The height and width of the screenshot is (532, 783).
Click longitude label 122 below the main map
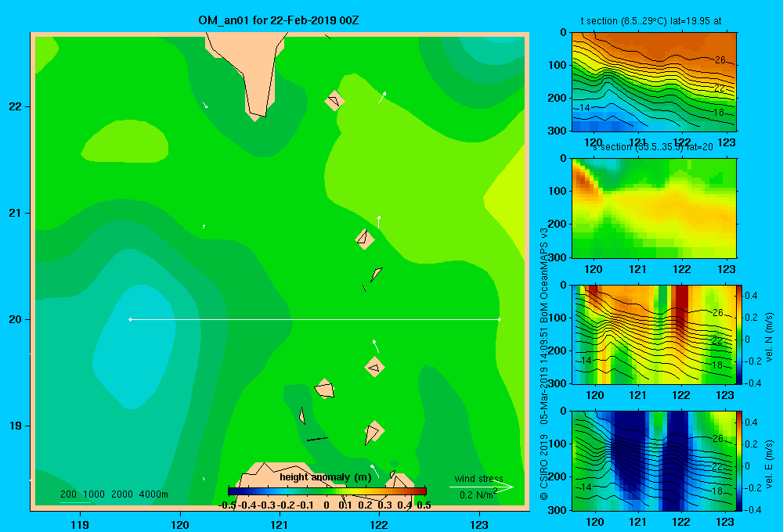coord(379,524)
